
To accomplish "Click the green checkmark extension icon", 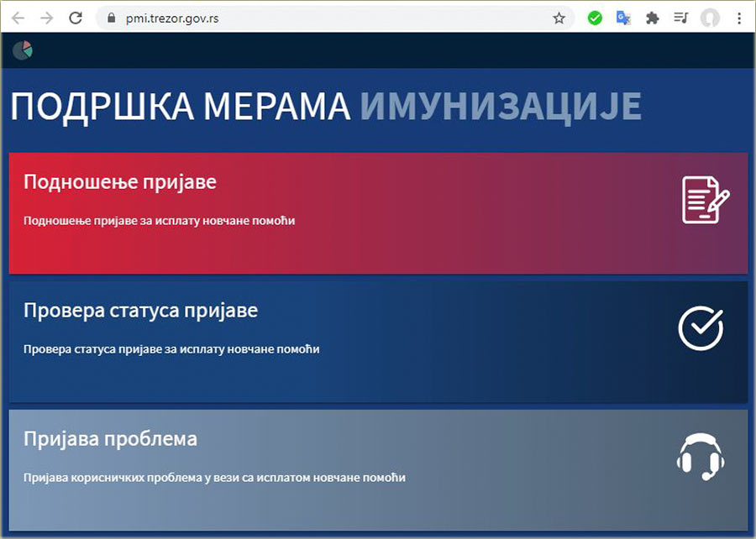I will coord(595,17).
